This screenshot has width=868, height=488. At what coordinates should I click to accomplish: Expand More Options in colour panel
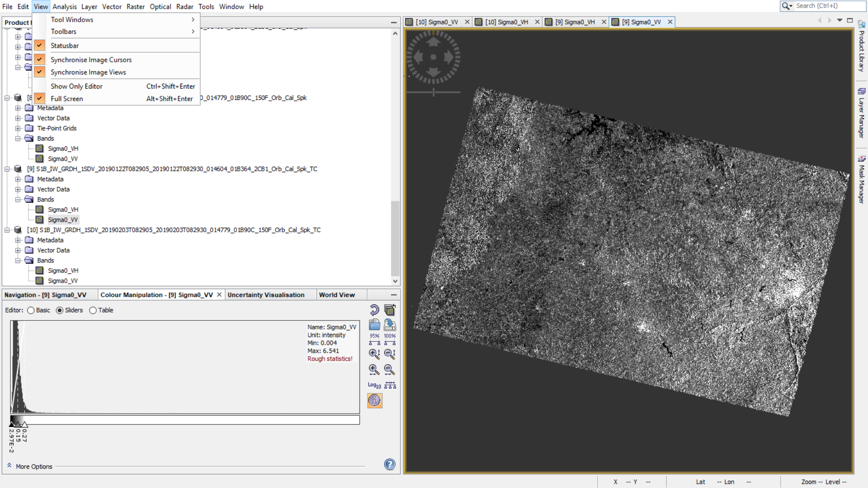[x=34, y=466]
